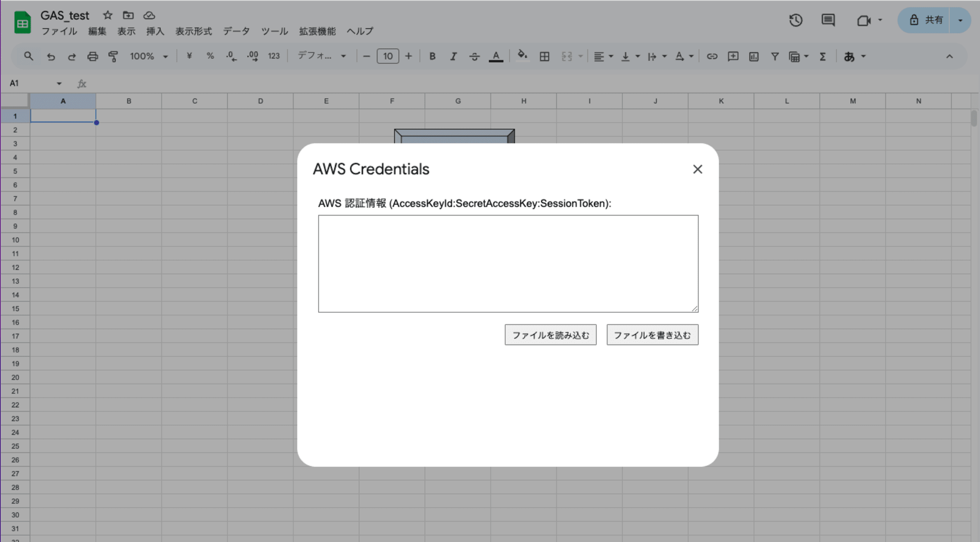Open the horizontal align dropdown

coord(603,56)
